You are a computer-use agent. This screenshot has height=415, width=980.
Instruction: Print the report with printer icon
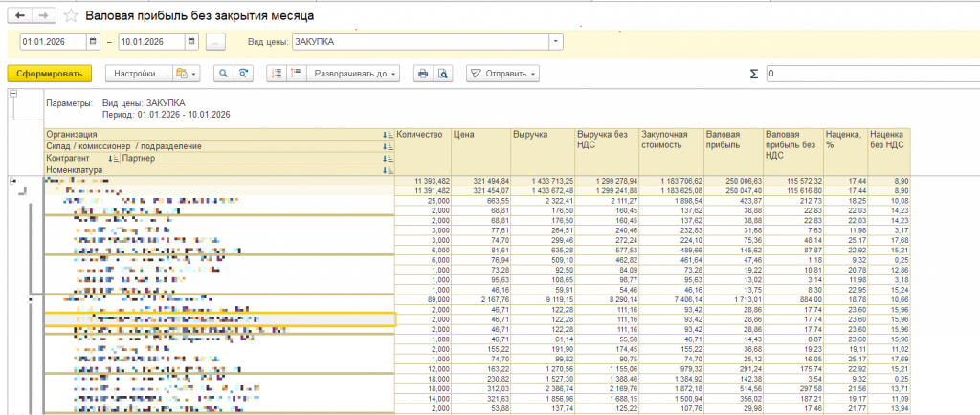tap(422, 74)
